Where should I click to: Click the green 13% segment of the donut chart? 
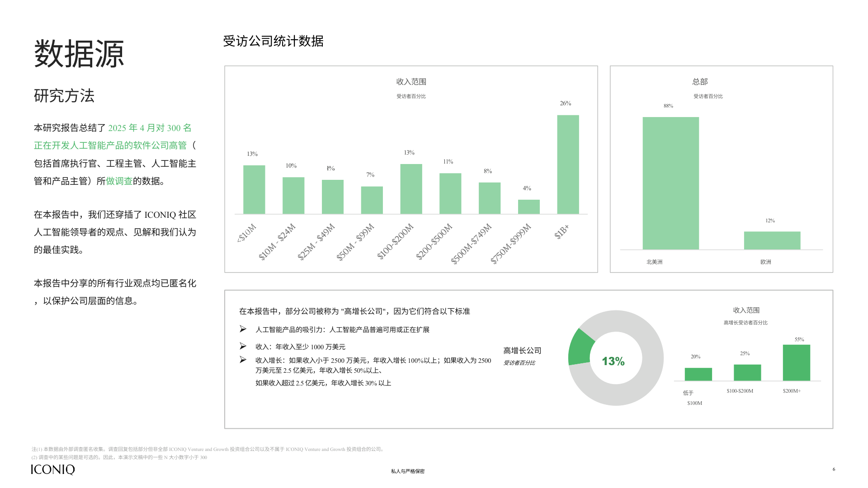580,348
